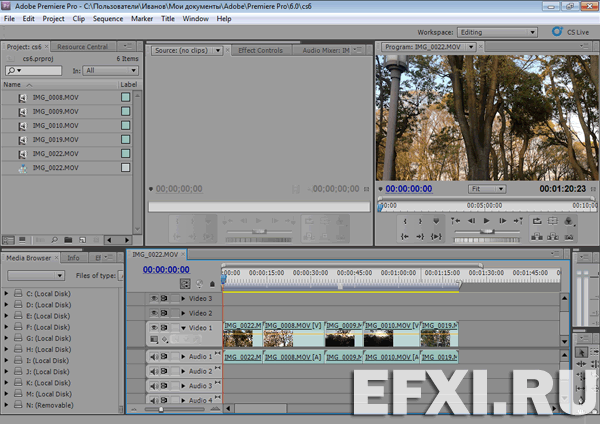Switch to Info tab
This screenshot has height=424, width=600.
73,258
